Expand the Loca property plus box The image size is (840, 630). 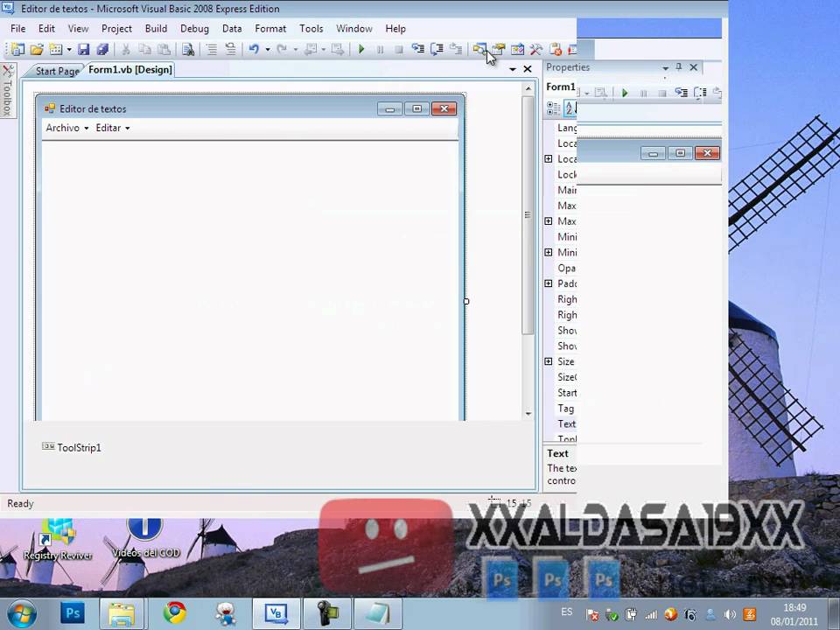549,158
